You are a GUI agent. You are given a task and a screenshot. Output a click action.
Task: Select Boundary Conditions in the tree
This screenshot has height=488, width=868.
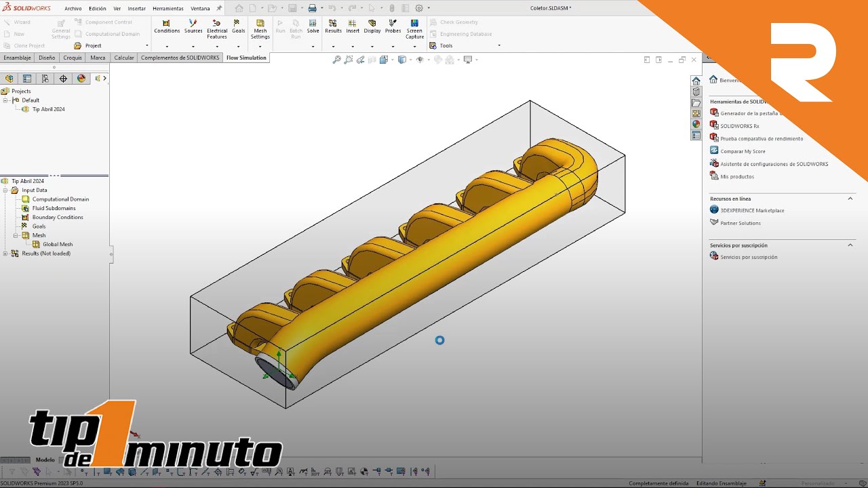click(58, 218)
